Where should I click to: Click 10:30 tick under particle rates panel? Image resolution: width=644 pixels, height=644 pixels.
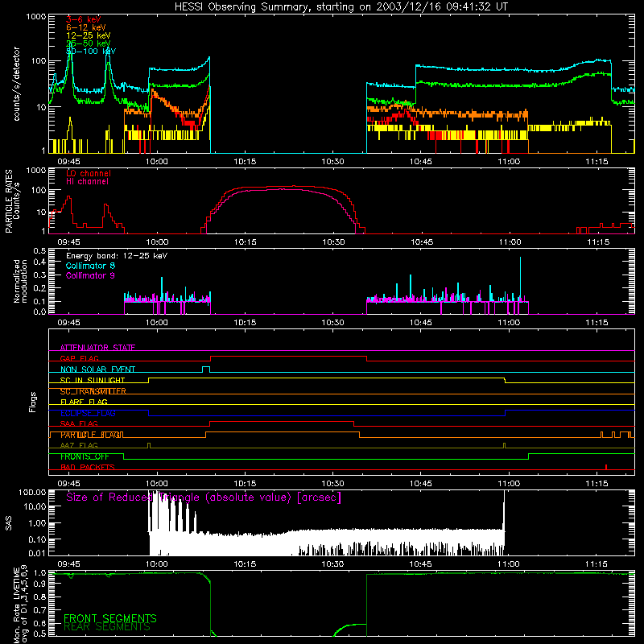[x=333, y=242]
